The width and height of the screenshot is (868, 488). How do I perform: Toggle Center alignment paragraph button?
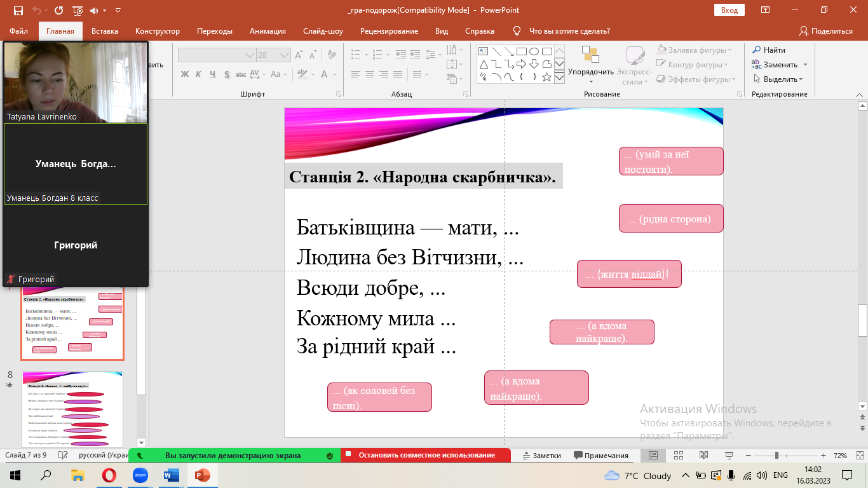tap(369, 74)
